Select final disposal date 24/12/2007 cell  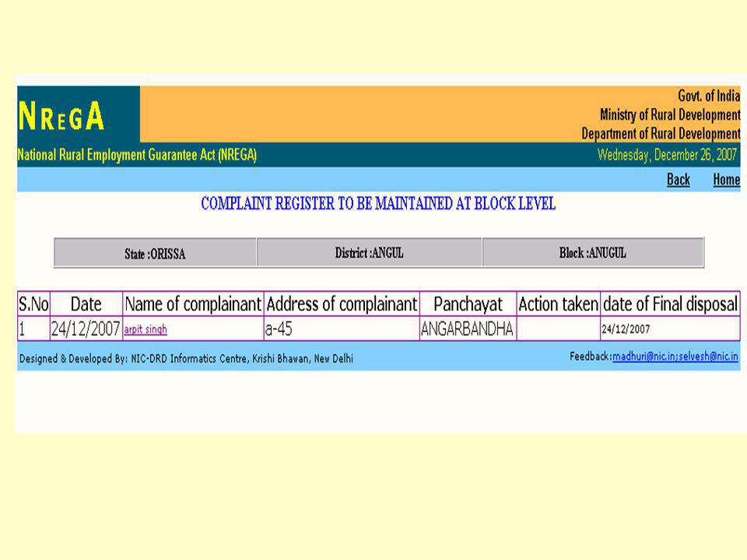pyautogui.click(x=670, y=328)
